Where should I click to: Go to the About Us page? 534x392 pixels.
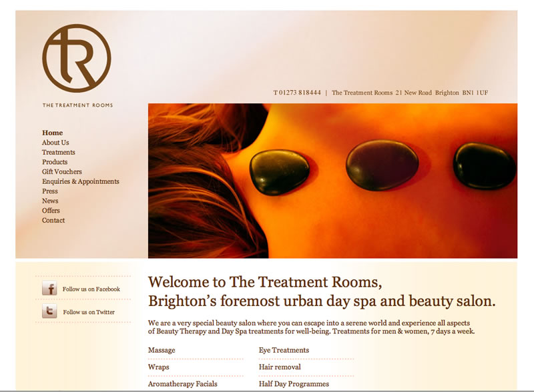click(x=55, y=143)
